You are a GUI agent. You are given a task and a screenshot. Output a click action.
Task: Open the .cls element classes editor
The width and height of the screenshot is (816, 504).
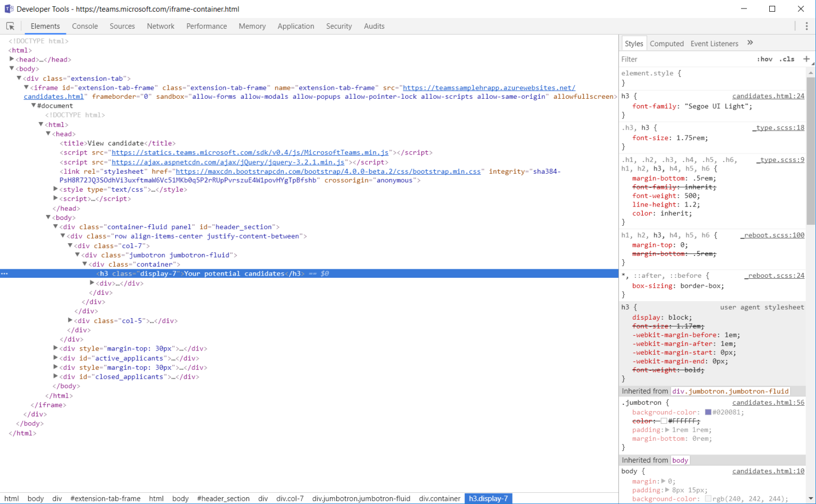coord(787,59)
